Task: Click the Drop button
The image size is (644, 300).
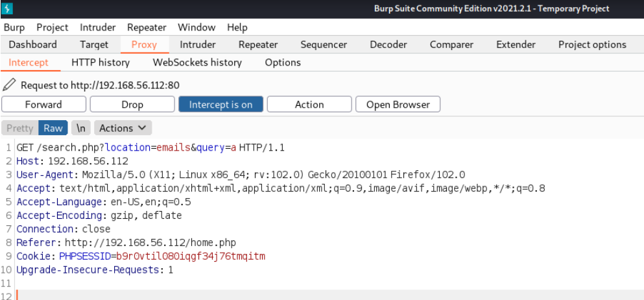Action: 132,105
